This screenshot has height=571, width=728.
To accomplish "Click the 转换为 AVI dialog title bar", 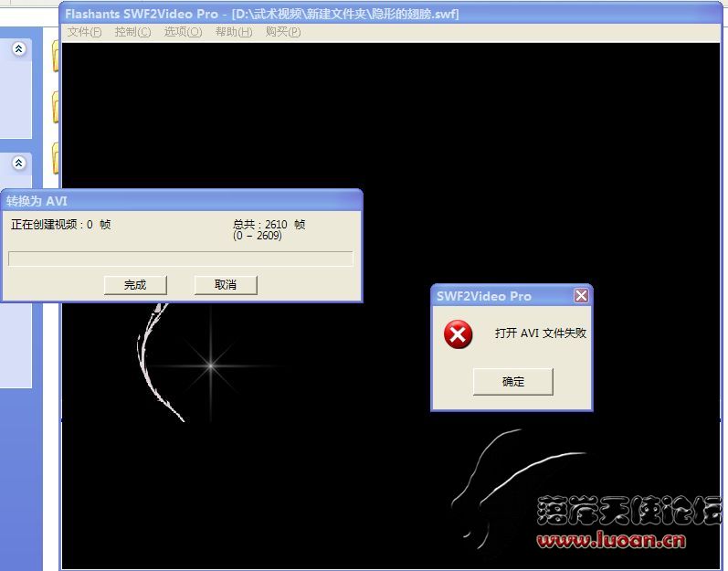I will click(182, 201).
